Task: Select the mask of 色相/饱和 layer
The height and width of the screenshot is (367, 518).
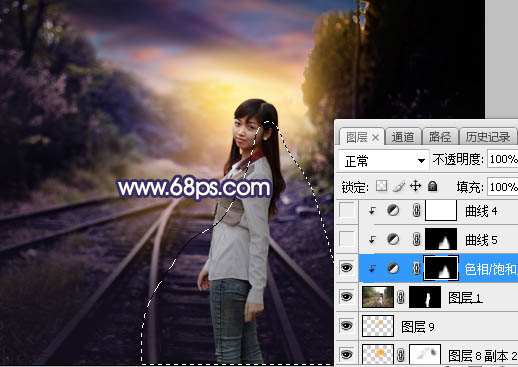Action: coord(441,268)
